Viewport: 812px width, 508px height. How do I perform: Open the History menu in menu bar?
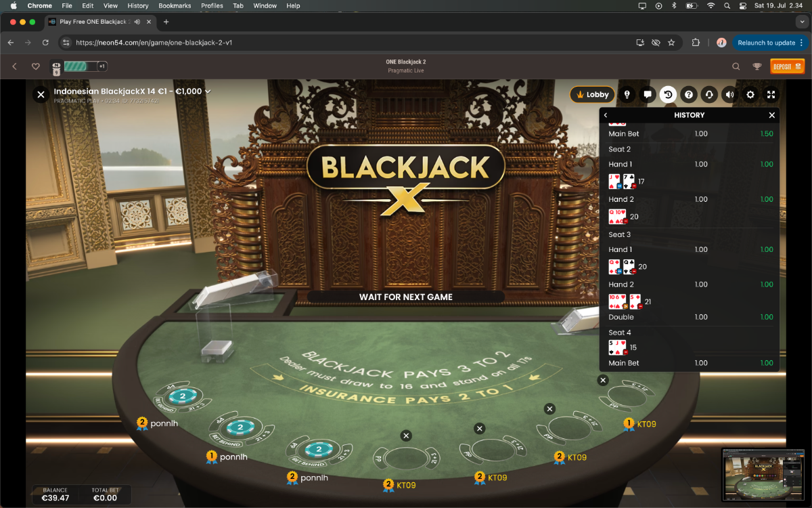coord(138,5)
